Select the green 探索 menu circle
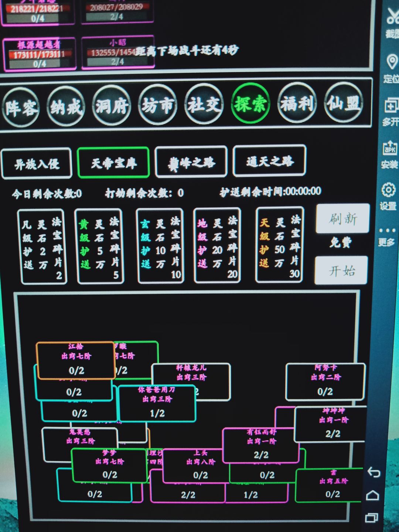The height and width of the screenshot is (532, 399). click(x=250, y=103)
